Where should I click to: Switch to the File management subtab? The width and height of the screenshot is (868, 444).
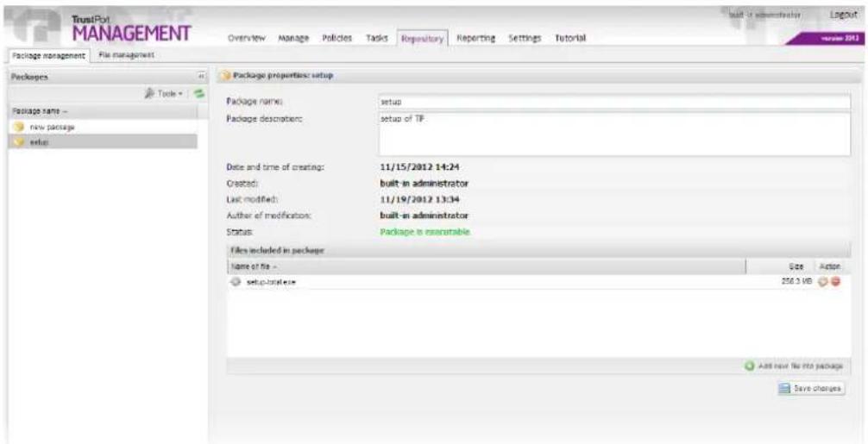tap(126, 55)
